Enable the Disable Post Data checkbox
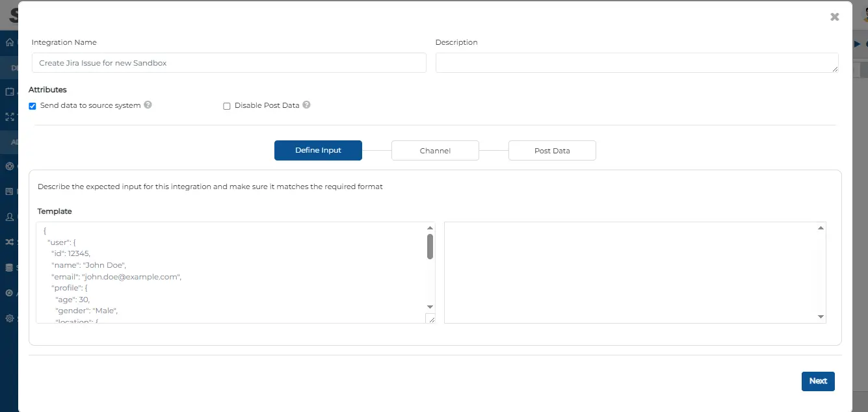 coord(227,106)
